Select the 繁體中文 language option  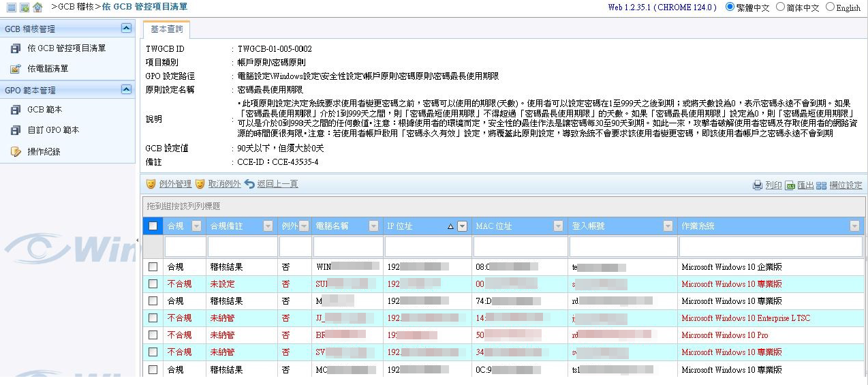pos(730,7)
